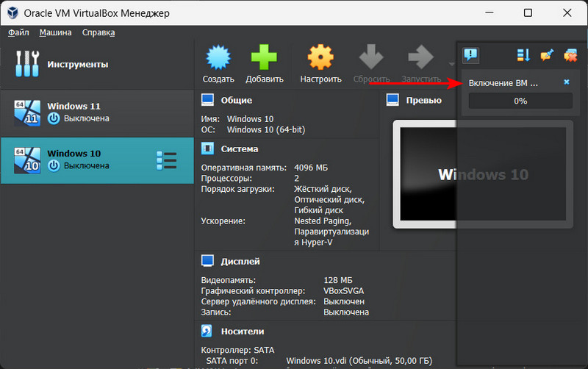
Task: Click the Сервер удалённого дисплея Выключен value
Action: [344, 301]
